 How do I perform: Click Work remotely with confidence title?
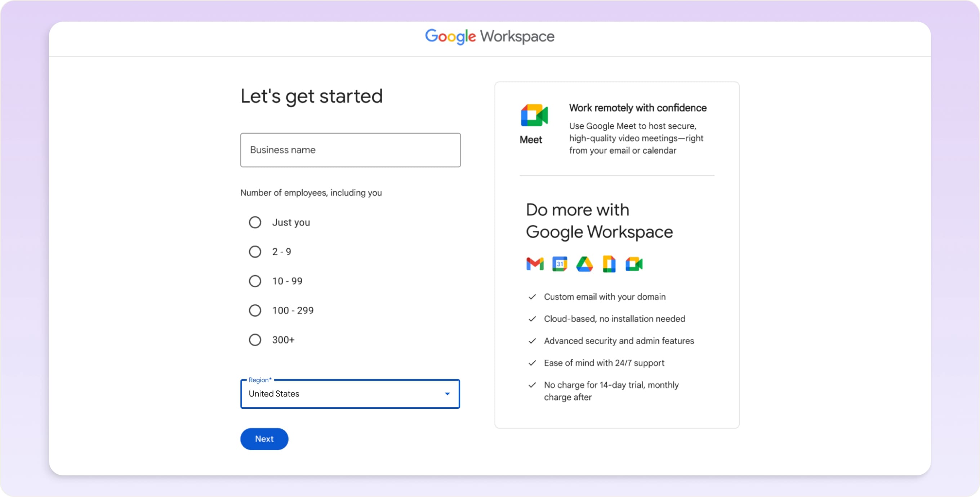click(638, 108)
